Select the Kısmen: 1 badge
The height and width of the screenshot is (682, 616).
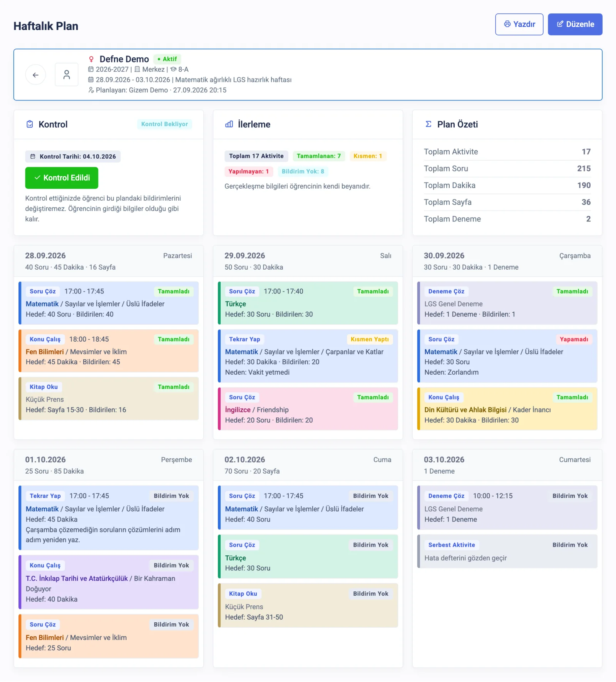[x=368, y=156]
